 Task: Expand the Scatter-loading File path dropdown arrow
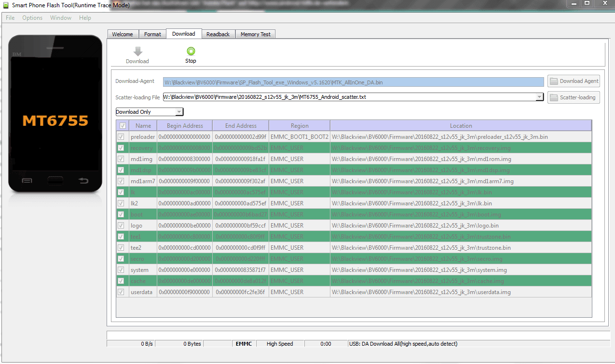point(540,97)
